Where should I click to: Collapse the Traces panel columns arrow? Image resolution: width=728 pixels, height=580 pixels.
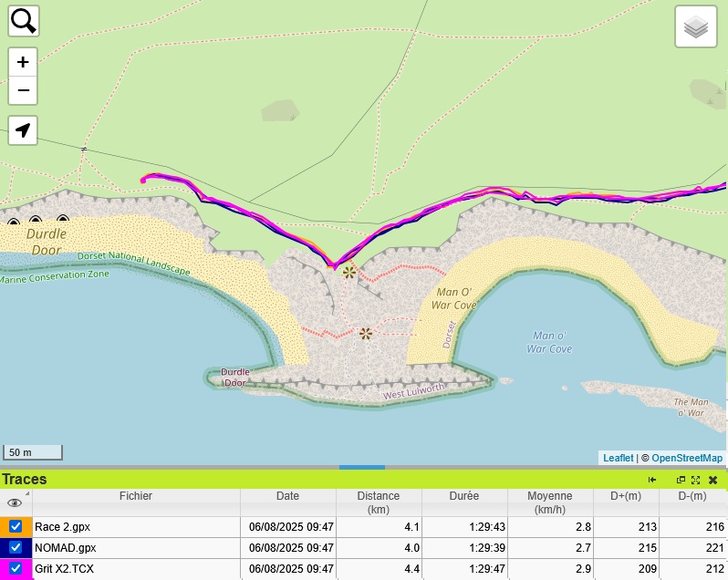tap(652, 480)
